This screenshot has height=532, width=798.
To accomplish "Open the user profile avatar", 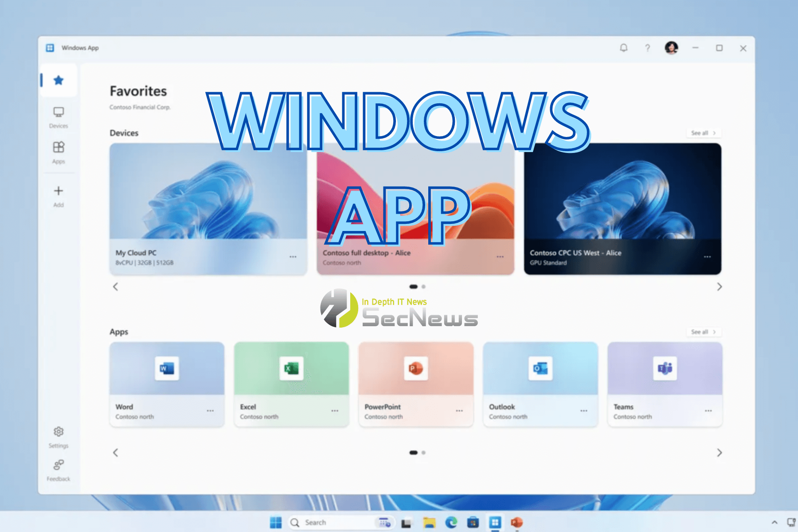I will pos(671,47).
